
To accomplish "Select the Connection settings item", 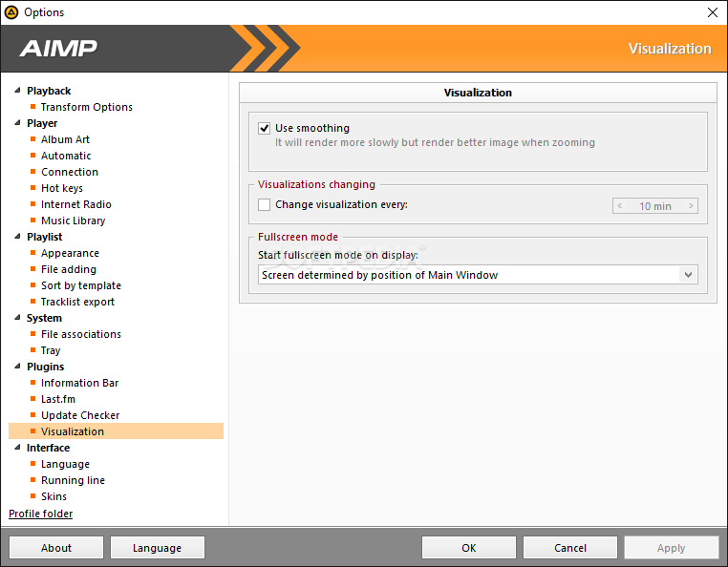I will pyautogui.click(x=70, y=172).
